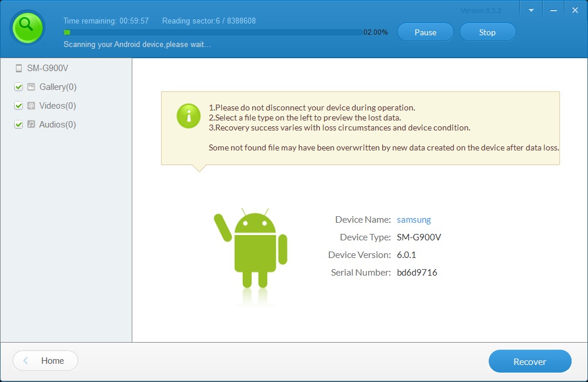Open the title bar dropdown arrow
Image resolution: width=588 pixels, height=382 pixels.
click(531, 9)
